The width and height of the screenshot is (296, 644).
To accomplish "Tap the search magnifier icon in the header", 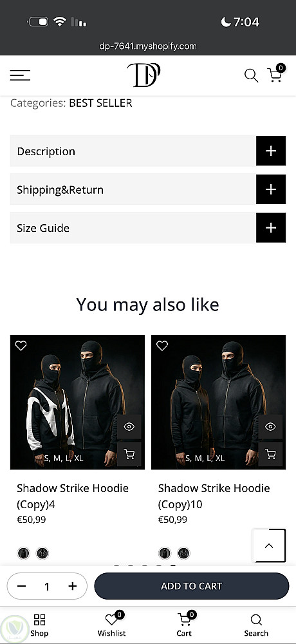I will coord(251,75).
